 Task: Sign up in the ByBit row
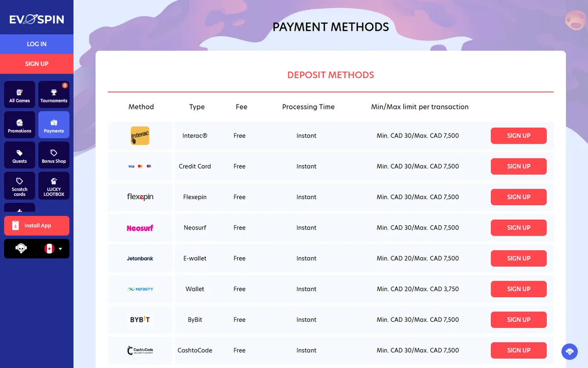tap(519, 319)
